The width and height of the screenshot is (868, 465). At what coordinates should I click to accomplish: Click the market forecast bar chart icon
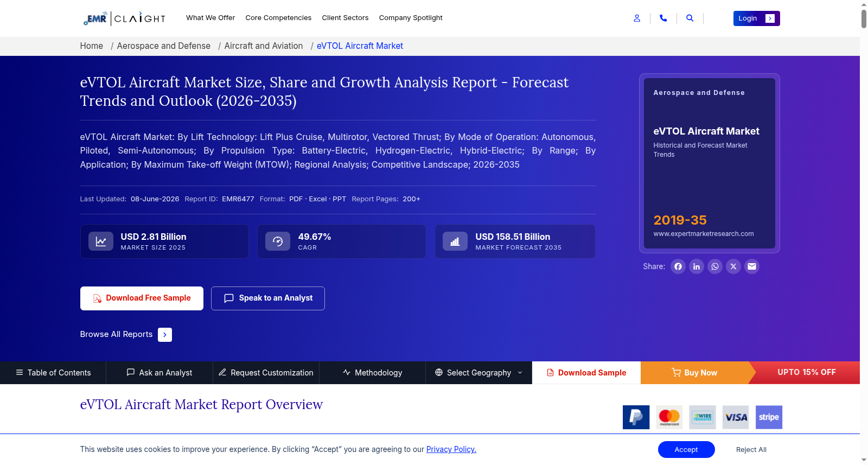point(455,241)
